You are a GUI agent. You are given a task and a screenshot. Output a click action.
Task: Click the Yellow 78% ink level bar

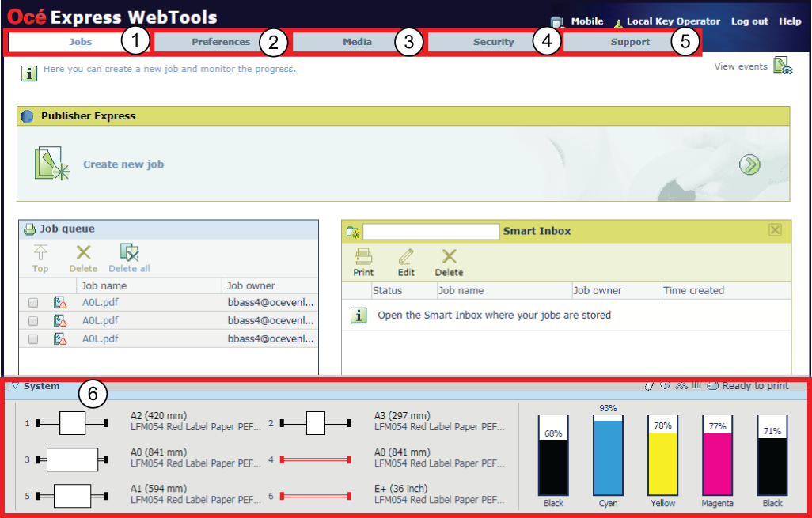663,455
